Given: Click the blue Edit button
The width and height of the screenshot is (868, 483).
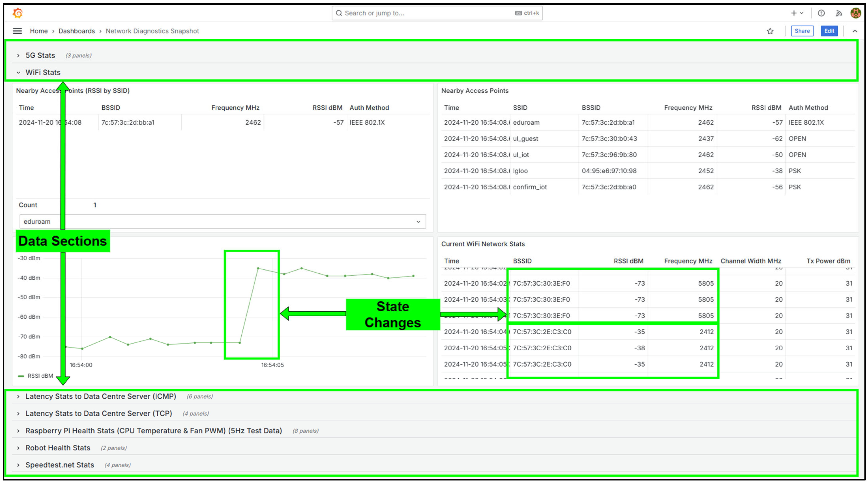Looking at the screenshot, I should pos(829,31).
